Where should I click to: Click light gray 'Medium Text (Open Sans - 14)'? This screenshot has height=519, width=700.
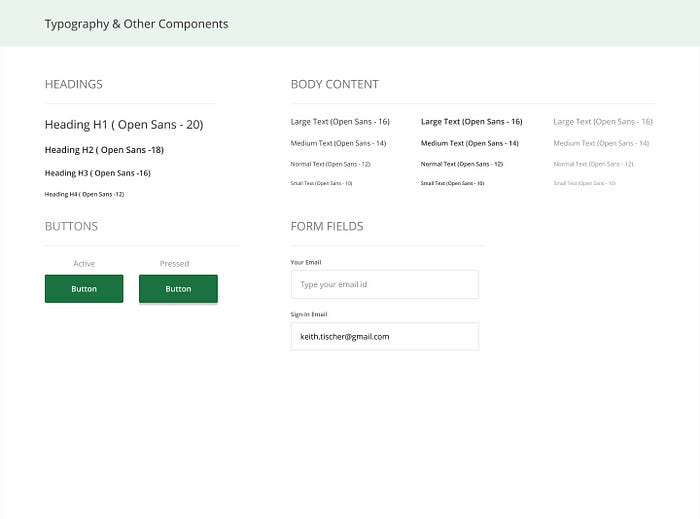[x=601, y=143]
